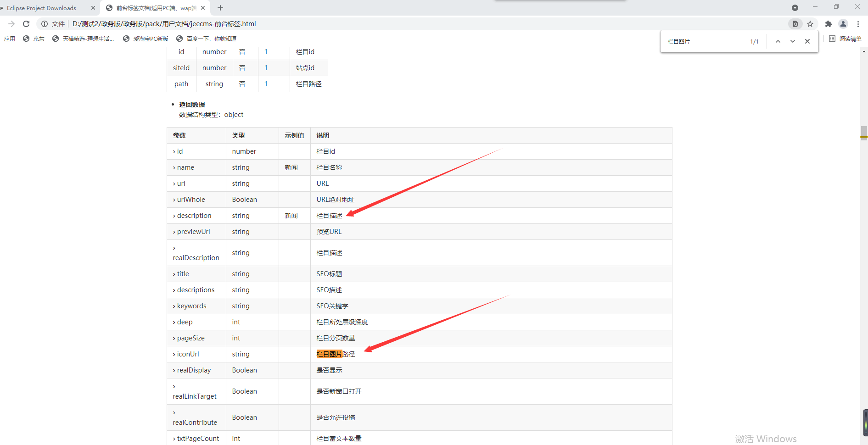Open the Extensions puzzle icon
This screenshot has width=868, height=445.
(x=829, y=24)
